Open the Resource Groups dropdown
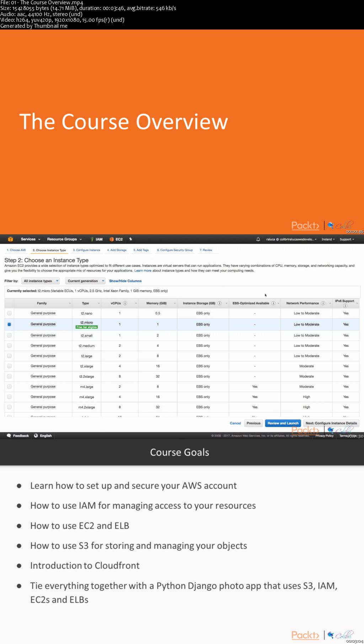Viewport: 364px width, 644px height. [x=64, y=239]
